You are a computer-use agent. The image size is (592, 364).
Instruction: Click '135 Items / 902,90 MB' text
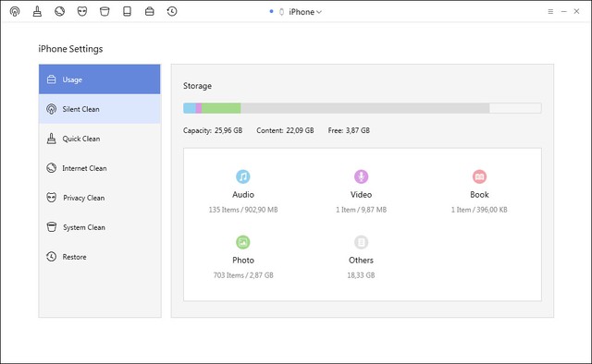(243, 210)
